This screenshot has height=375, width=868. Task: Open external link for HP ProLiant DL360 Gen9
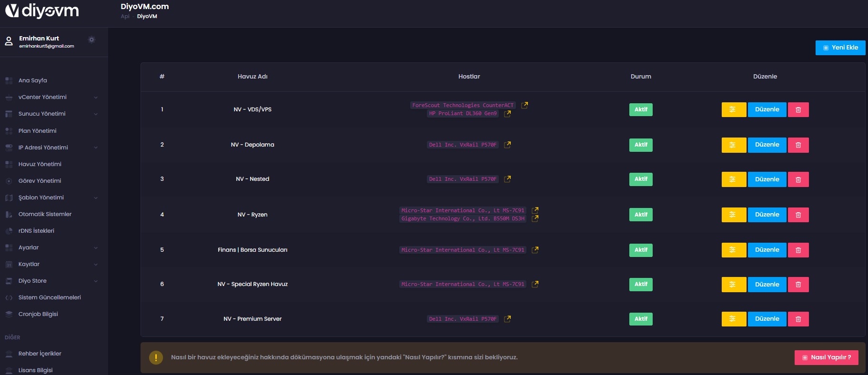click(507, 114)
